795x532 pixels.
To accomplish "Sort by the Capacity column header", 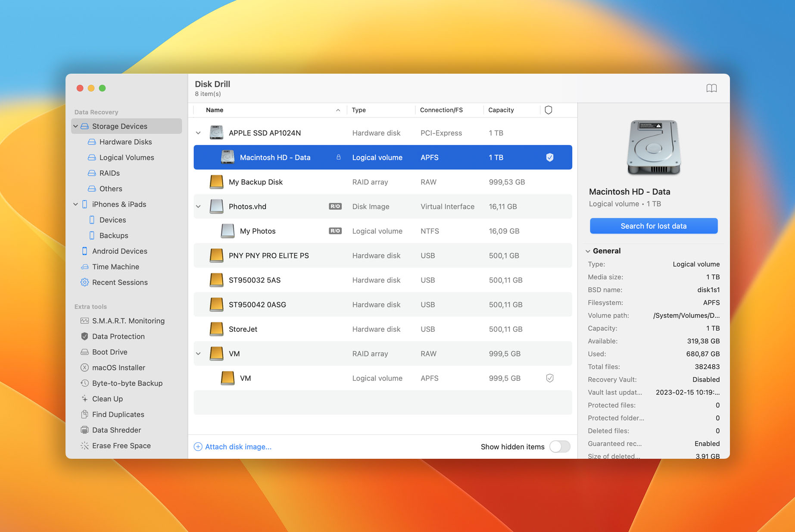I will 501,110.
